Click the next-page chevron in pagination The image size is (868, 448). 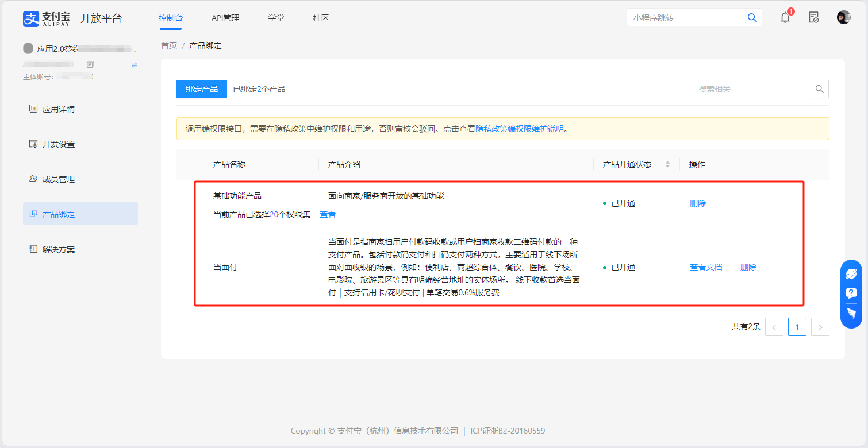click(820, 326)
